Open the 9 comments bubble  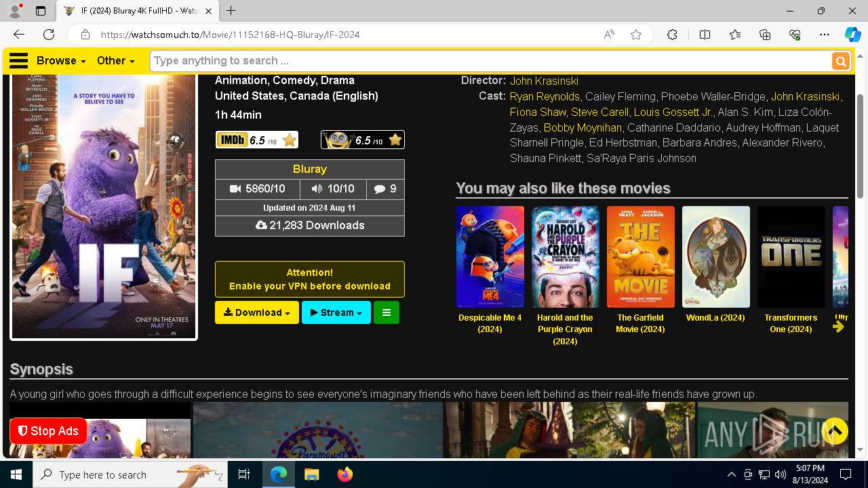pyautogui.click(x=385, y=189)
